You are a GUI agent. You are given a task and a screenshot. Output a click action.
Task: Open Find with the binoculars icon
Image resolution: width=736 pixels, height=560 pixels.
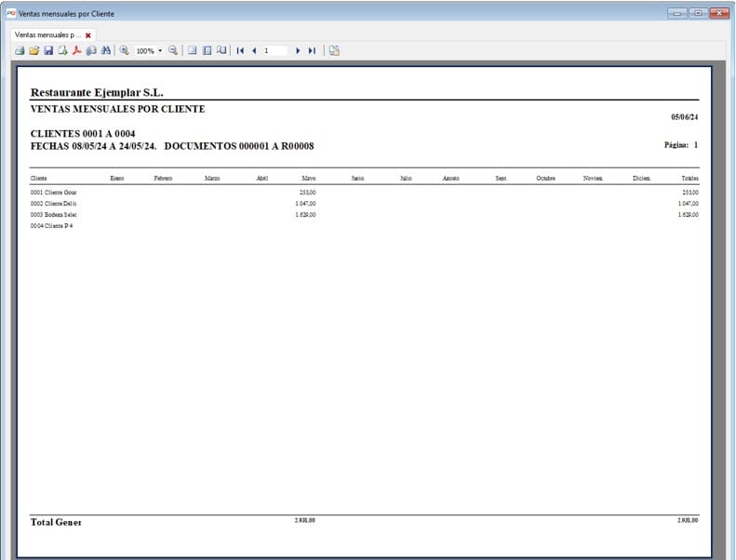[106, 50]
